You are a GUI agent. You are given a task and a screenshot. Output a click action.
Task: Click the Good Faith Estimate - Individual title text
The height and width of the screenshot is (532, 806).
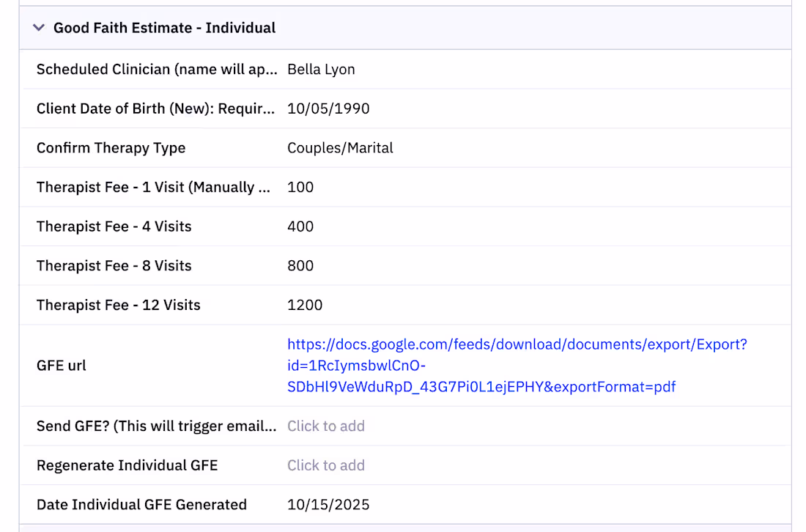(163, 28)
